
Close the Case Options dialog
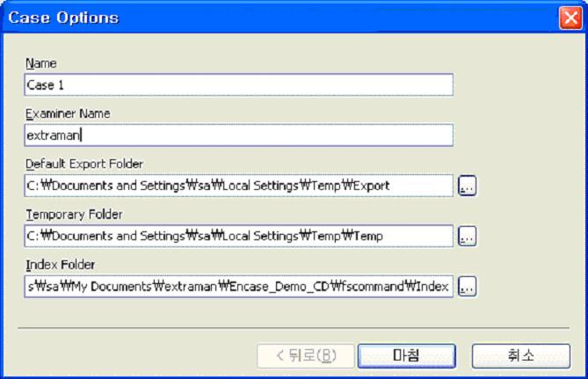570,18
